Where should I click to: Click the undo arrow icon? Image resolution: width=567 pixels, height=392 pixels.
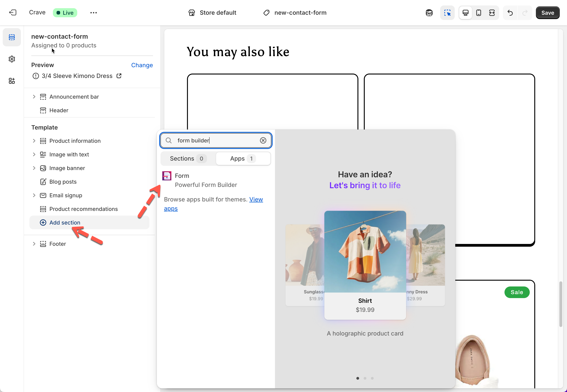[x=510, y=13]
